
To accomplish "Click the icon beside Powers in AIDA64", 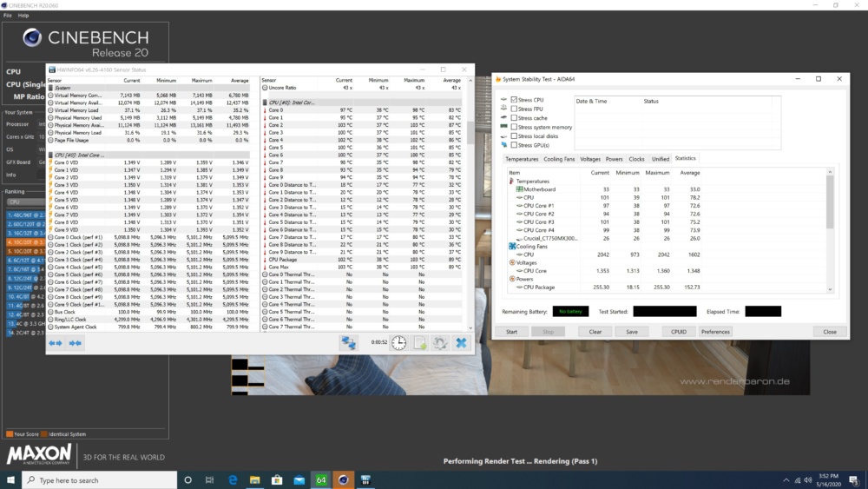I will pyautogui.click(x=512, y=279).
